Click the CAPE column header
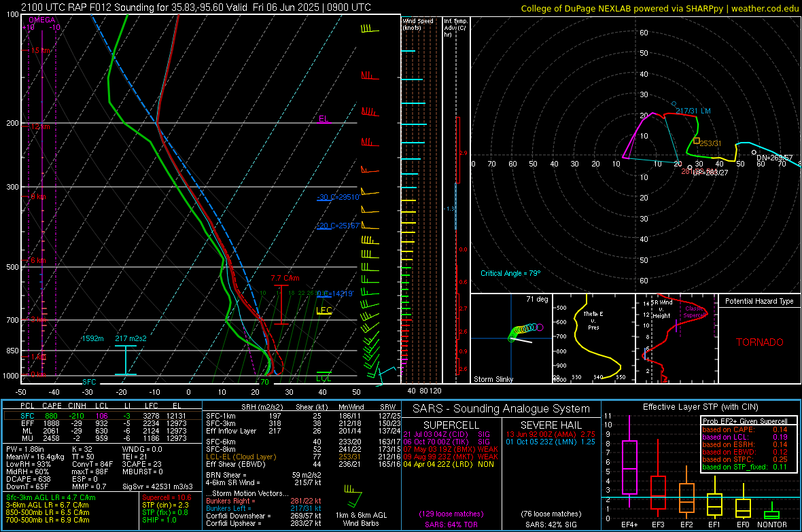 pyautogui.click(x=52, y=406)
